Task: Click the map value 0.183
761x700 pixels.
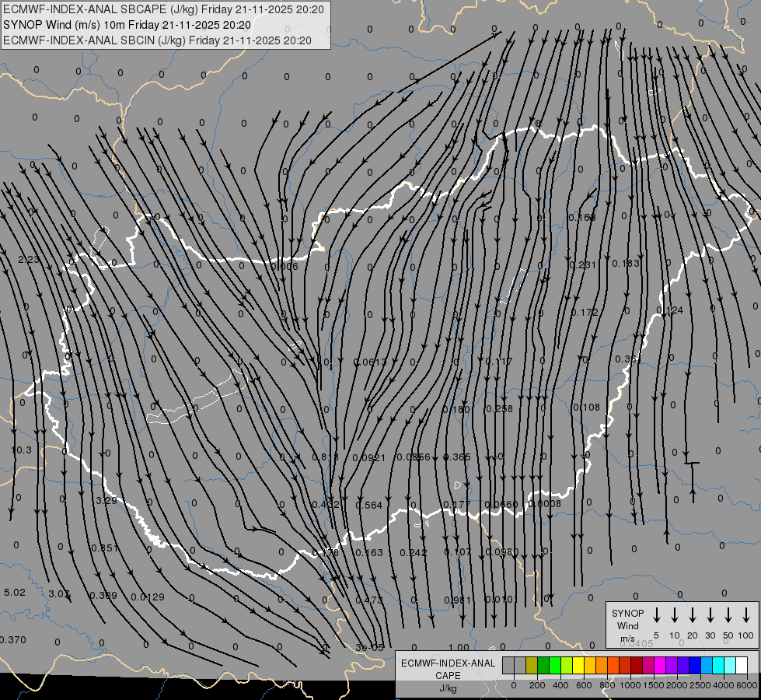Action: [x=626, y=264]
